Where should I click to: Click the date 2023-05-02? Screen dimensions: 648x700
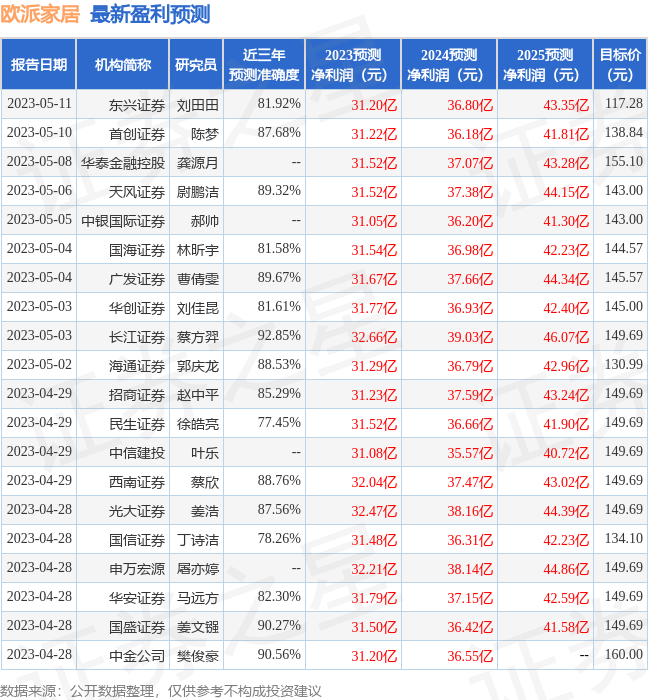click(39, 365)
